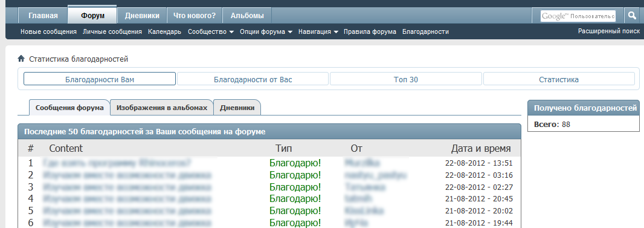Select Благодарности от Вас button
The height and width of the screenshot is (228, 644).
click(253, 79)
